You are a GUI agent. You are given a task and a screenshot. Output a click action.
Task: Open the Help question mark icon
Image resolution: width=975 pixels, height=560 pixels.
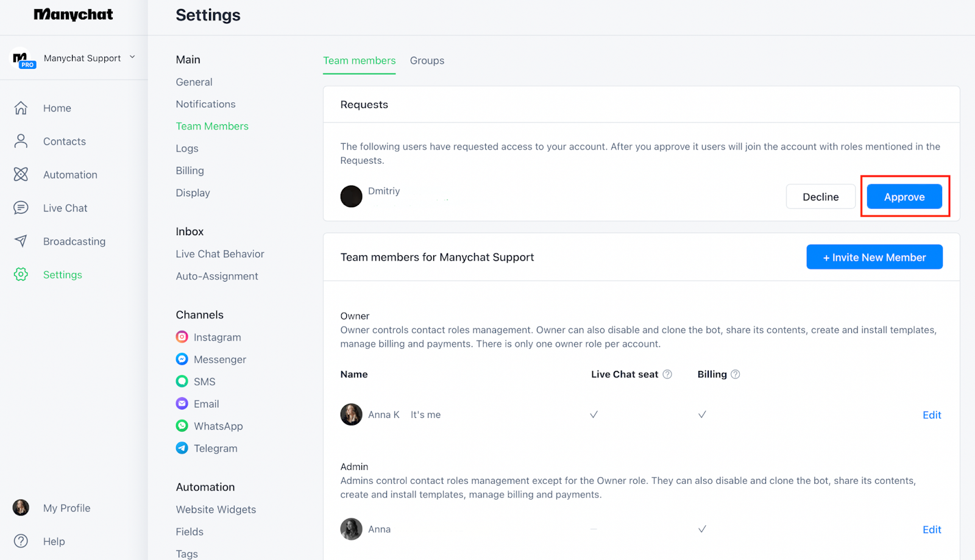[21, 541]
